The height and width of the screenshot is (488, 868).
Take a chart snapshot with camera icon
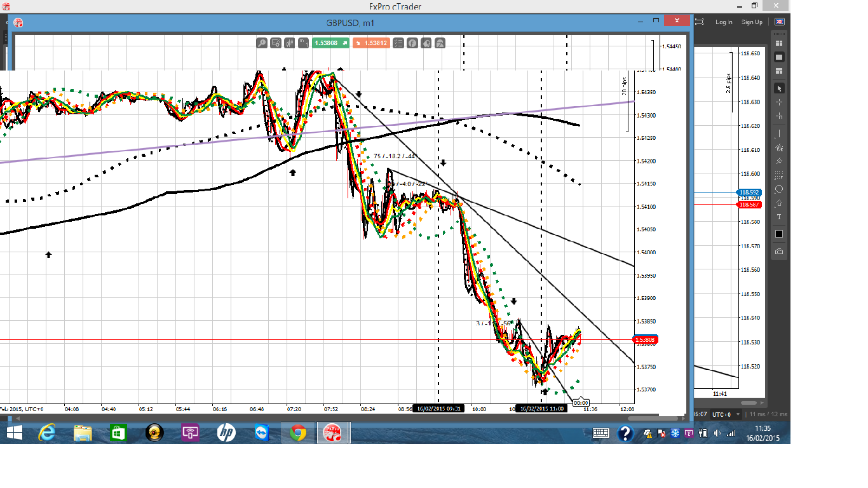click(779, 252)
